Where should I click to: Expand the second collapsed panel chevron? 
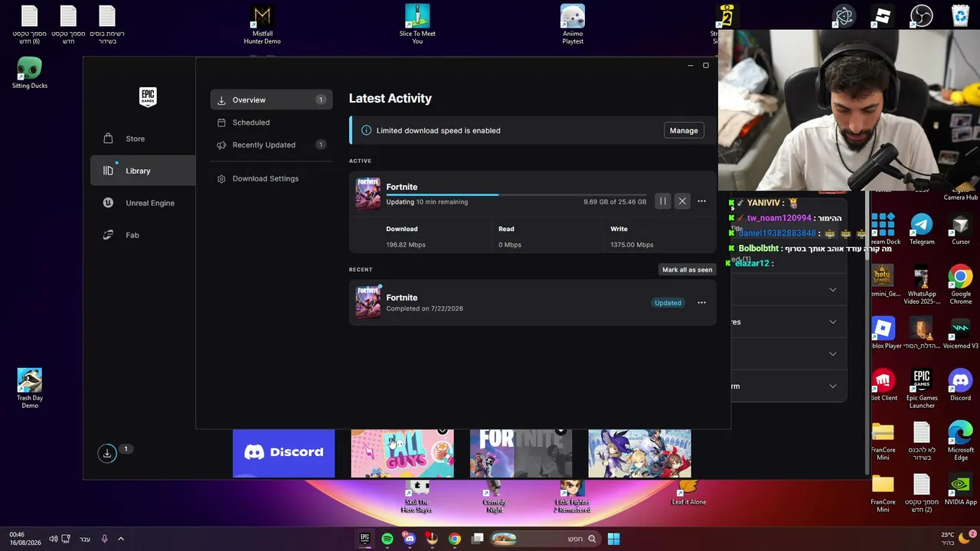pos(833,321)
